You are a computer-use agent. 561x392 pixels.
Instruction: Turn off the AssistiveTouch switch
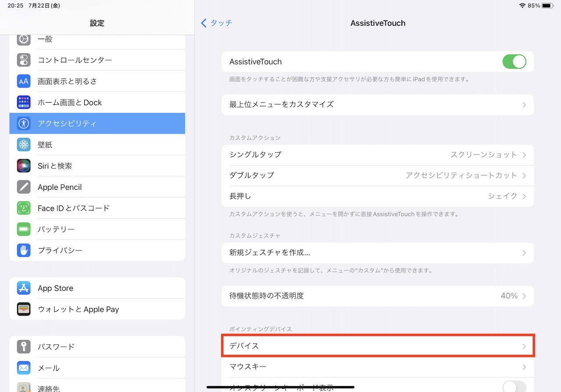(514, 62)
